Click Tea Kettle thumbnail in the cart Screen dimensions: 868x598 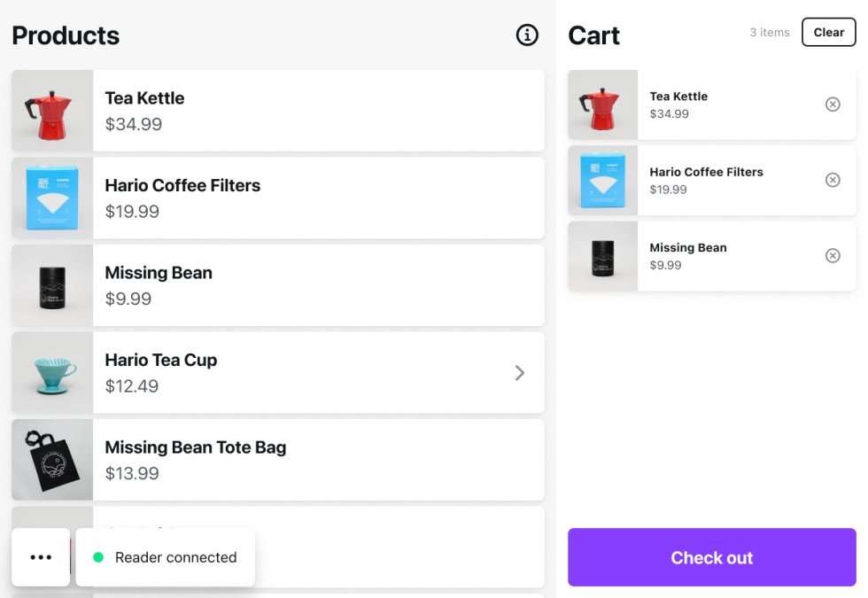click(603, 105)
